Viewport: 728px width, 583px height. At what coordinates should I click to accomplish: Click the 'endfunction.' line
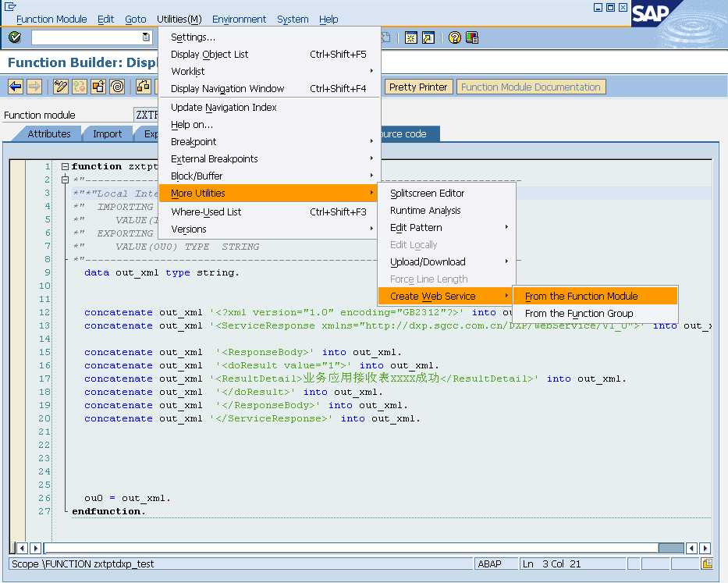coord(108,511)
